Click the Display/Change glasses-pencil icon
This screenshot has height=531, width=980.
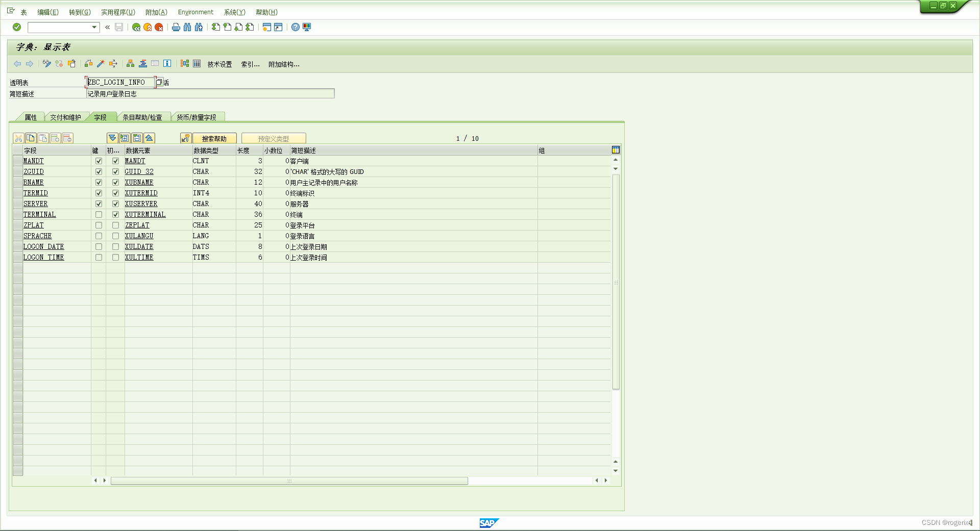(47, 64)
